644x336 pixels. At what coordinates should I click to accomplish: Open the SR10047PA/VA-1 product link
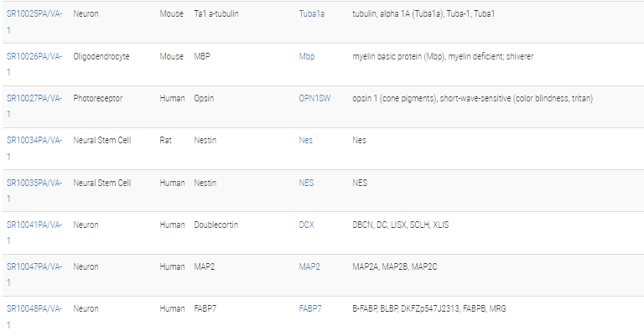[34, 275]
